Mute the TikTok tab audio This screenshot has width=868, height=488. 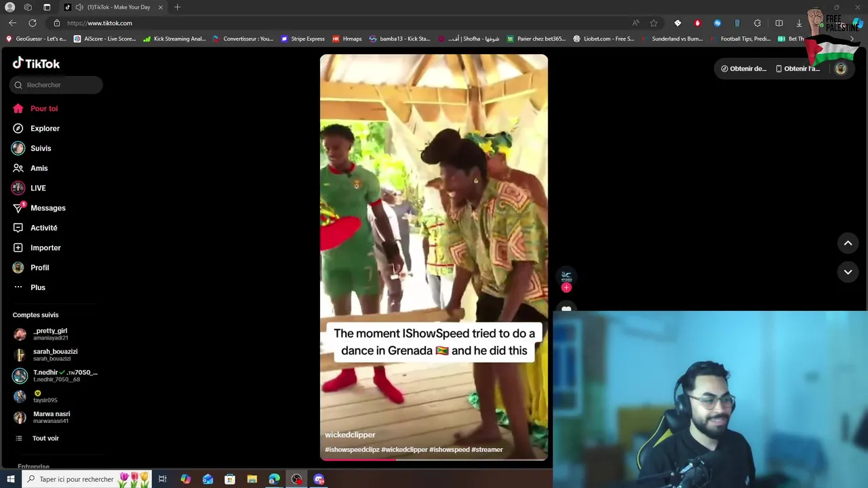tap(79, 7)
